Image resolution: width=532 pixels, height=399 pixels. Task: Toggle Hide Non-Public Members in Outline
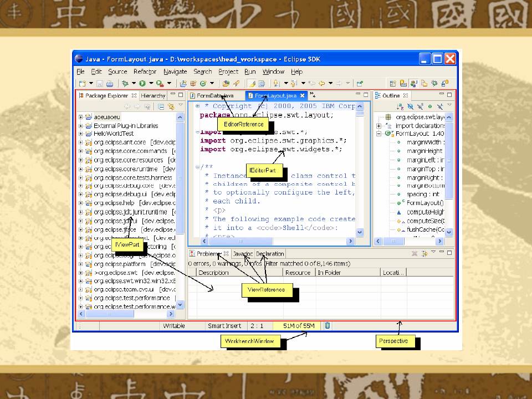pos(430,106)
